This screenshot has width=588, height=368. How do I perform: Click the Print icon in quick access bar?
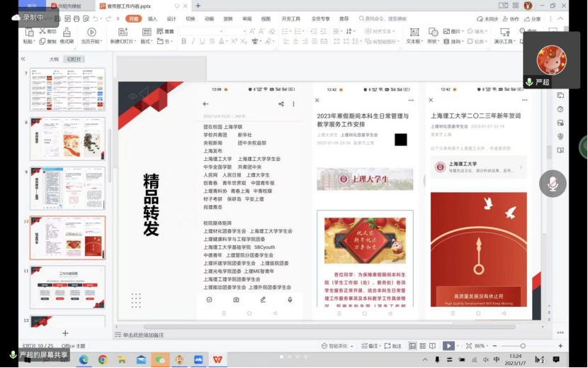pos(77,18)
